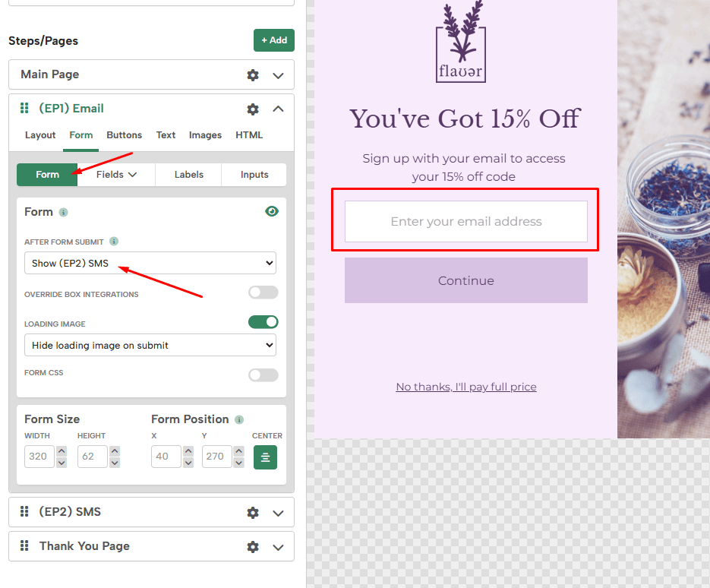Switch to the HTML tab
Screen dimensions: 710x588
(249, 135)
